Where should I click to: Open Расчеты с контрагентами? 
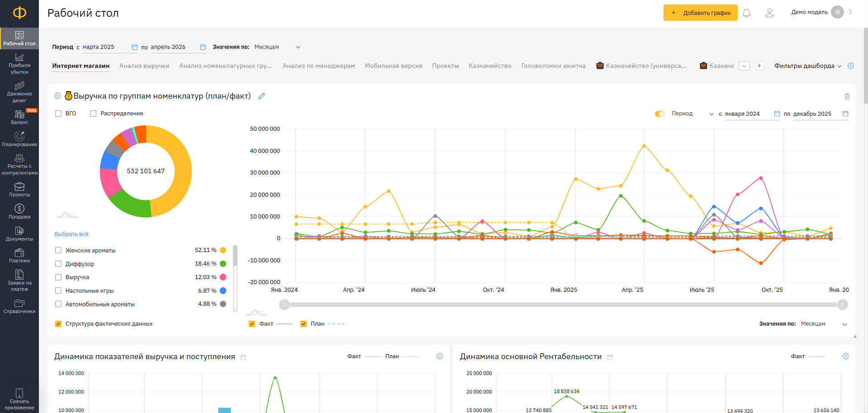19,165
